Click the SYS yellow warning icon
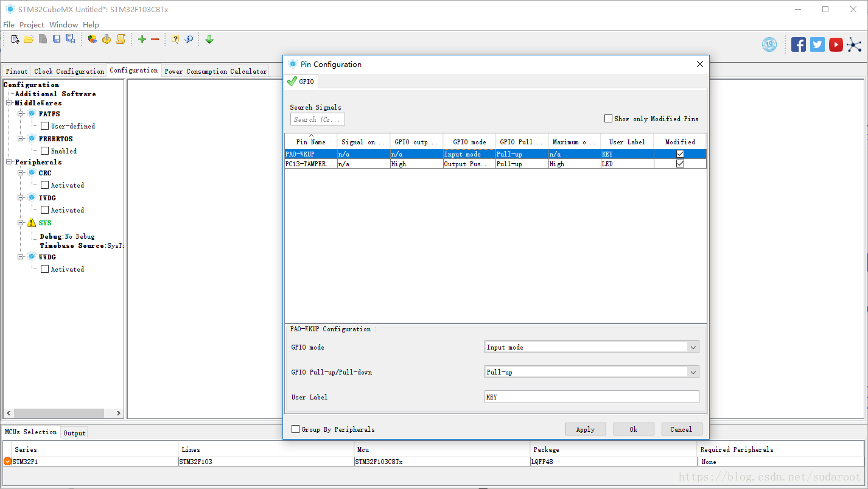This screenshot has height=489, width=868. (x=32, y=223)
